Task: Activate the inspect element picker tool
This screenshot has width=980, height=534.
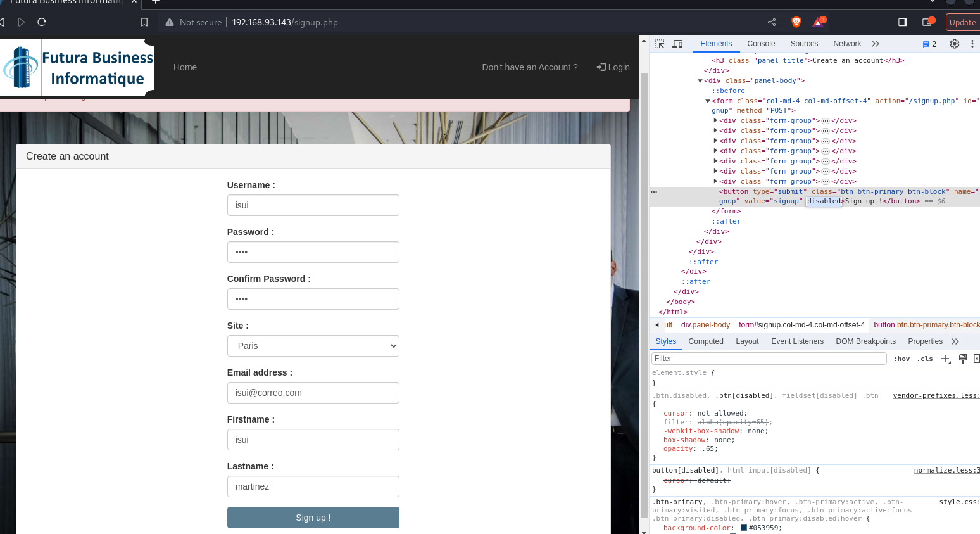Action: (660, 44)
